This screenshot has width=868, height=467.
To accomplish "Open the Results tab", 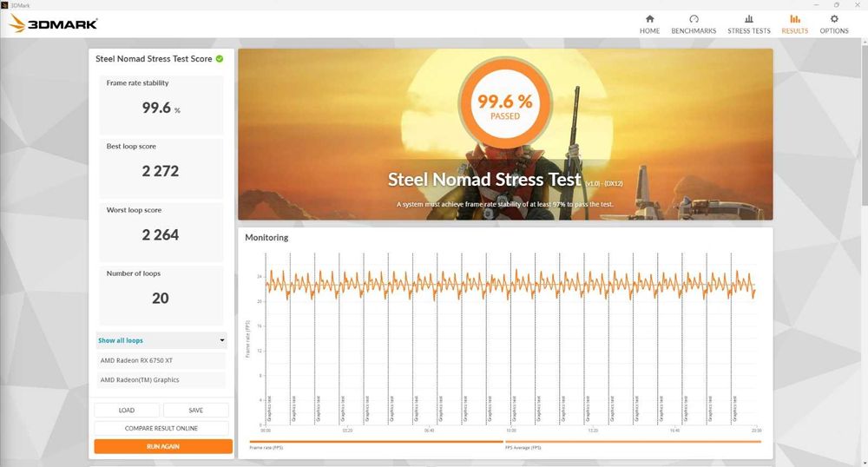I will tap(794, 24).
